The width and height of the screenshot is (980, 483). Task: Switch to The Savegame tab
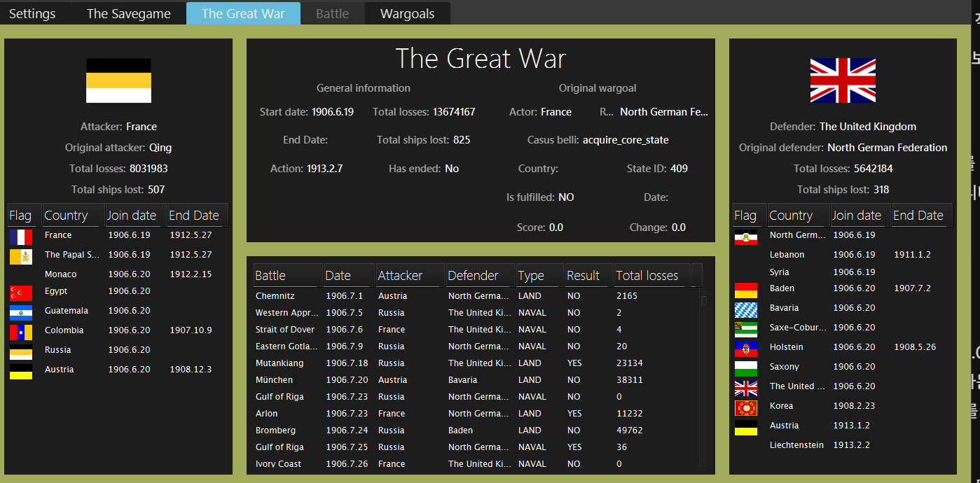click(129, 13)
